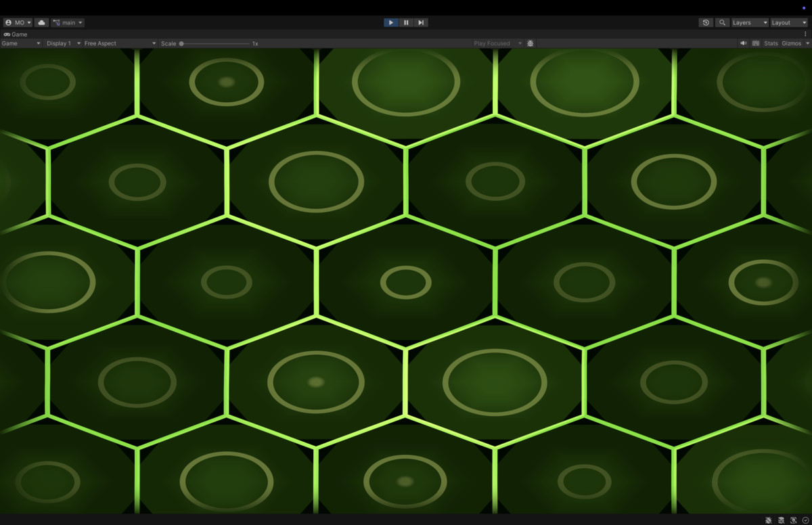Open the Play Focused dropdown
Viewport: 812px width, 525px height.
pyautogui.click(x=497, y=43)
